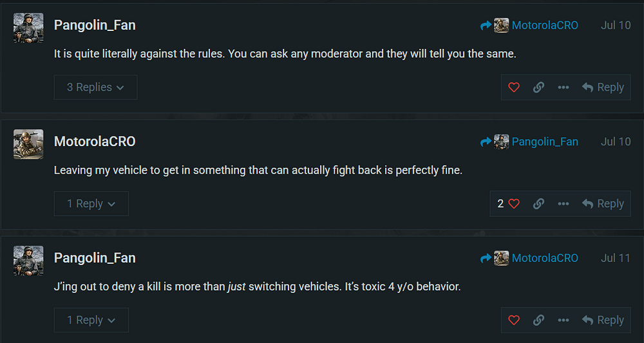Copy link icon on MotorolaCRO's post
The height and width of the screenshot is (343, 644).
tap(538, 204)
